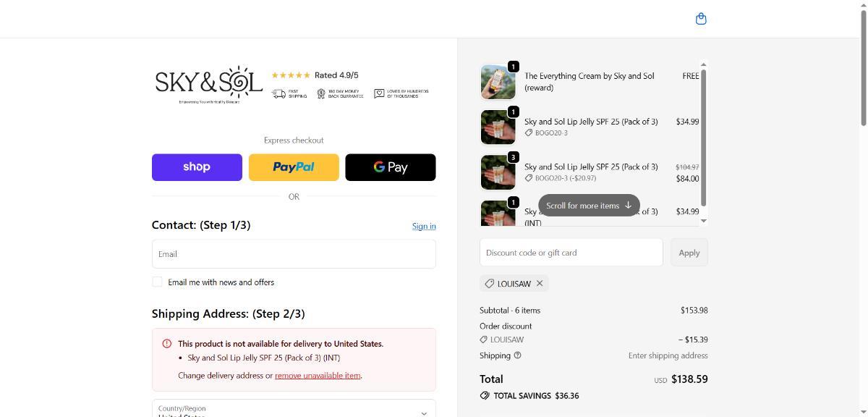Click the shipping info question mark icon
The width and height of the screenshot is (868, 417).
[517, 355]
